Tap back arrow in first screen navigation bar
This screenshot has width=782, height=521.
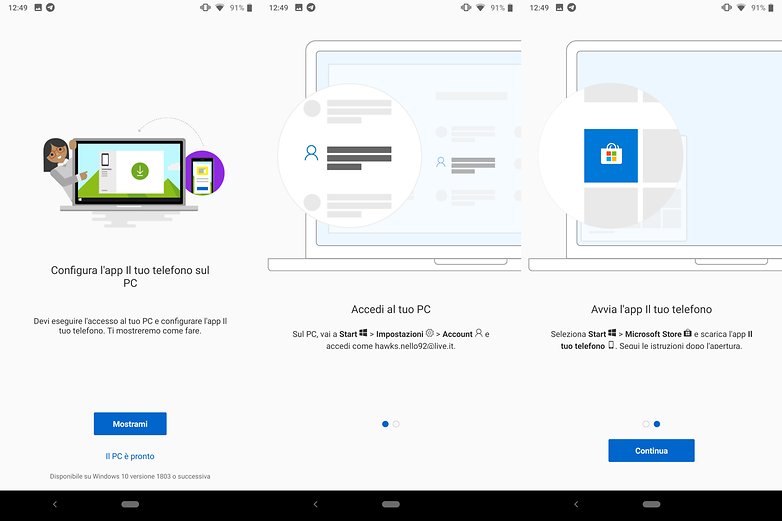55,505
